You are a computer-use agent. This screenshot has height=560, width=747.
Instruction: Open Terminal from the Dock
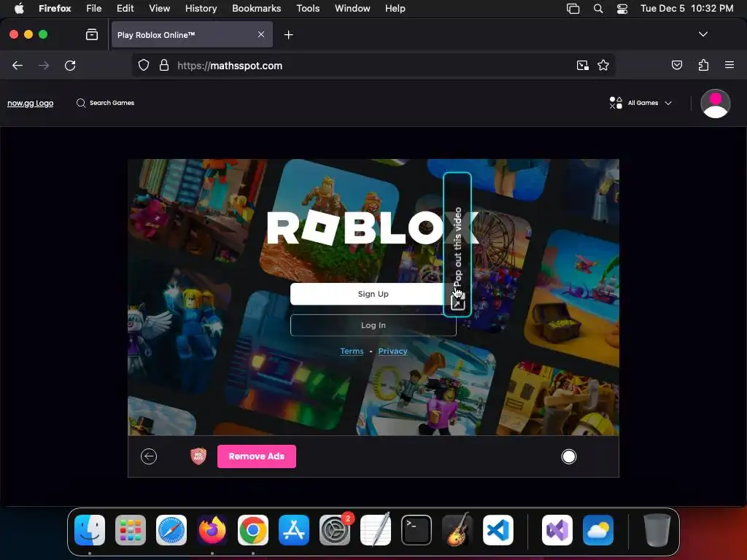[x=417, y=530]
